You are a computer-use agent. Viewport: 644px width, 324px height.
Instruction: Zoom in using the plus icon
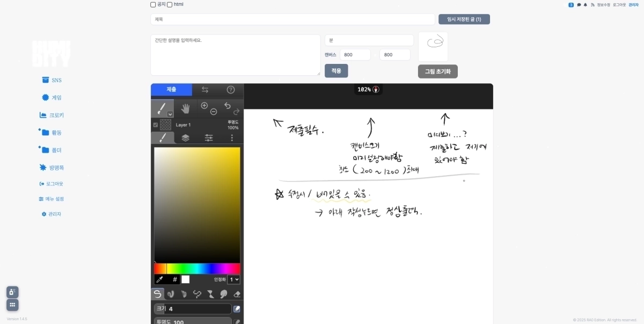pyautogui.click(x=204, y=105)
